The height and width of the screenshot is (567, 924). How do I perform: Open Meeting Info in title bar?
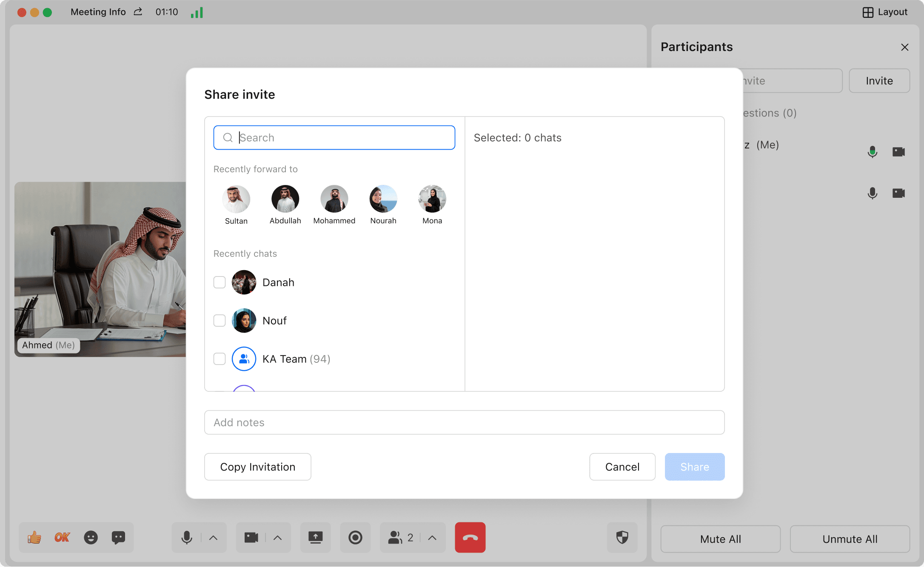[98, 12]
